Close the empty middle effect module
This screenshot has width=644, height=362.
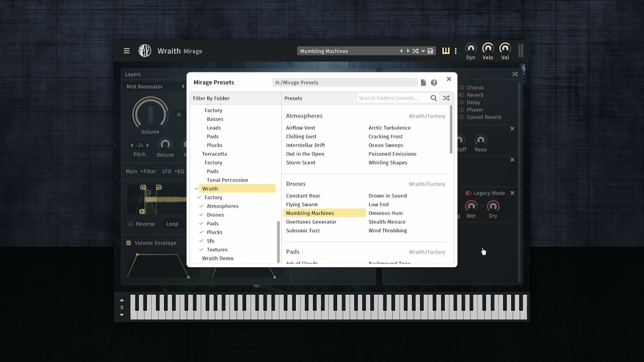tap(512, 160)
